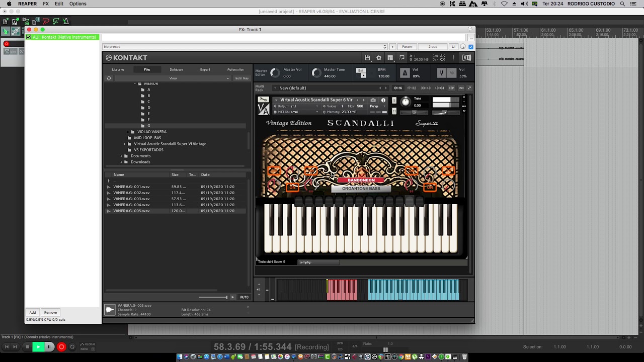
Task: Toggle the BANDONEON register switch
Action: [361, 180]
